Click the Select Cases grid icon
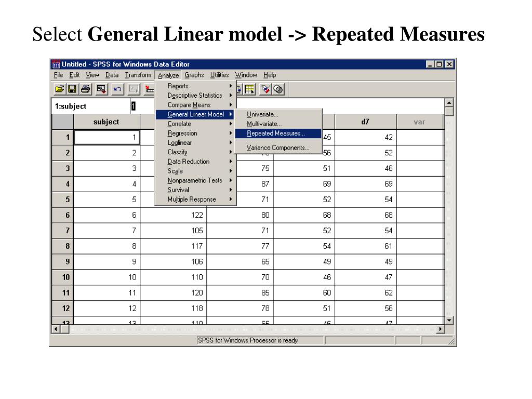Image resolution: width=532 pixels, height=399 pixels. pyautogui.click(x=249, y=89)
